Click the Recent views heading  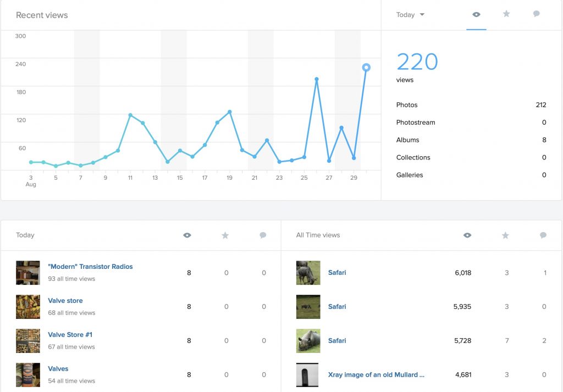pyautogui.click(x=42, y=15)
